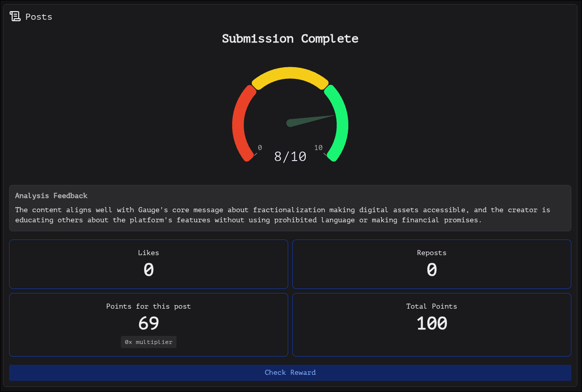Screen dimensions: 582x392
Task: Select the 8/10 score reading
Action: pos(290,156)
